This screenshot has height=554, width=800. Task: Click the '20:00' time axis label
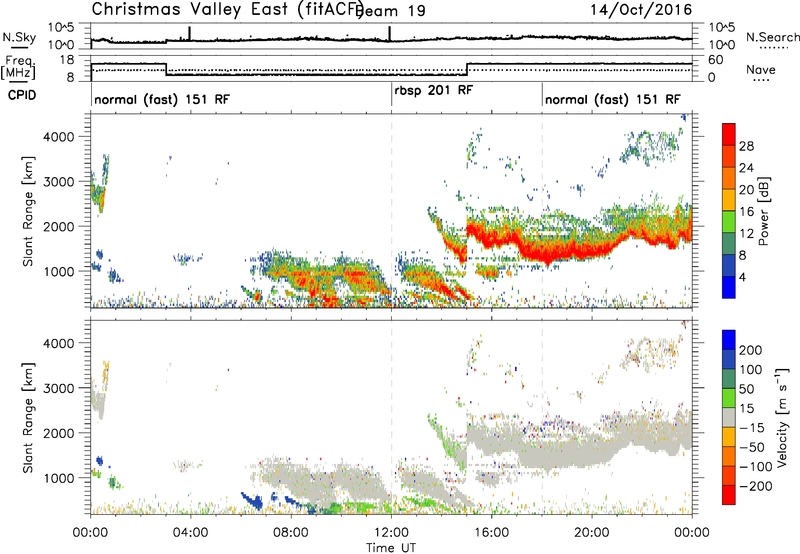592,533
